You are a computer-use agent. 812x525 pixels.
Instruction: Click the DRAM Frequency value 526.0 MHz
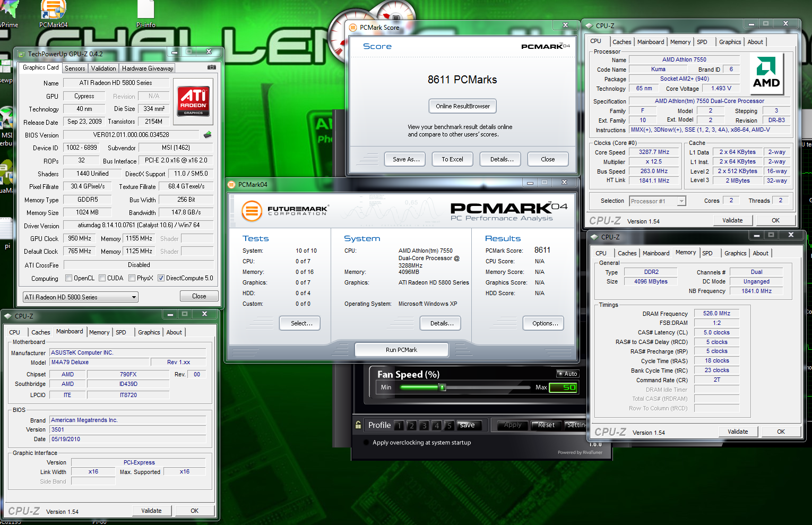(x=716, y=313)
